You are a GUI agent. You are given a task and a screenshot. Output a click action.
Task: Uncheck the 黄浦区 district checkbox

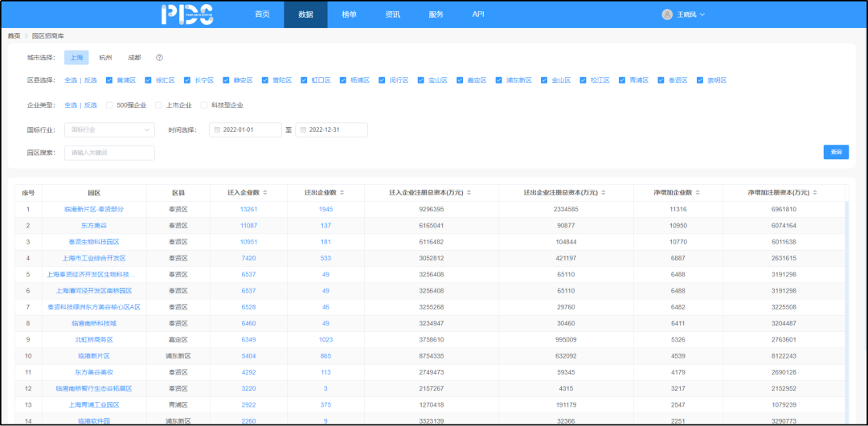(x=111, y=80)
